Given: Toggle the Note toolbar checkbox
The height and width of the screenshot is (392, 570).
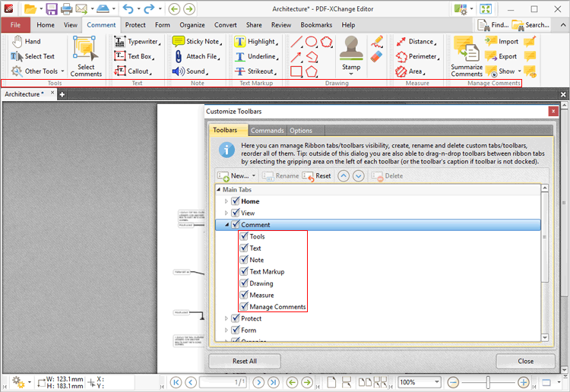Looking at the screenshot, I should click(244, 259).
